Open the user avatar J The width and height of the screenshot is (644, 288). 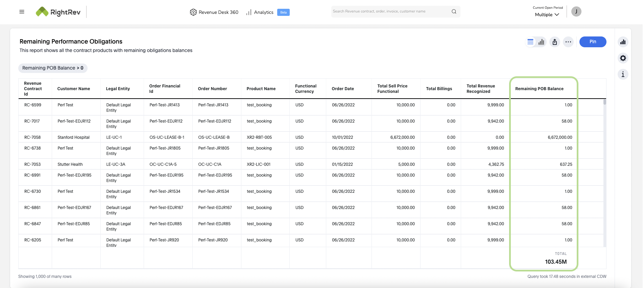pyautogui.click(x=576, y=12)
